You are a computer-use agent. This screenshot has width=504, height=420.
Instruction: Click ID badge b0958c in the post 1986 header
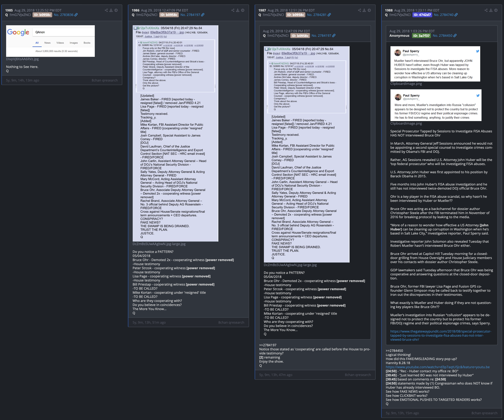click(169, 15)
